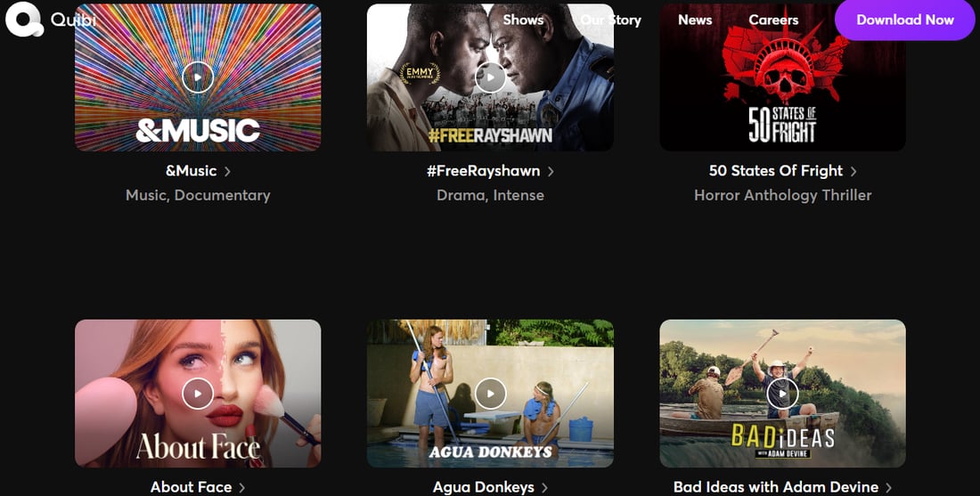The height and width of the screenshot is (496, 980).
Task: Play the Agua Donkeys preview
Action: (x=490, y=394)
